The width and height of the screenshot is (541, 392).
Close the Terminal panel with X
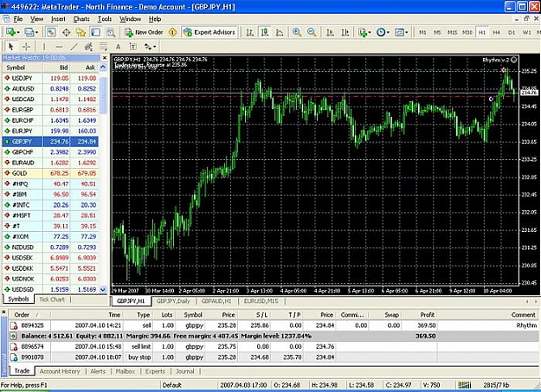pyautogui.click(x=3, y=312)
